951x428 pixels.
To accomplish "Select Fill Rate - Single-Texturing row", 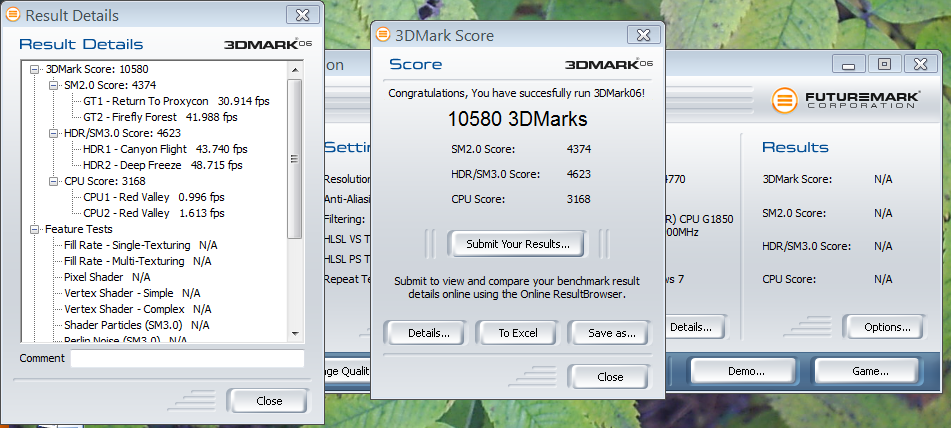I will tap(141, 246).
